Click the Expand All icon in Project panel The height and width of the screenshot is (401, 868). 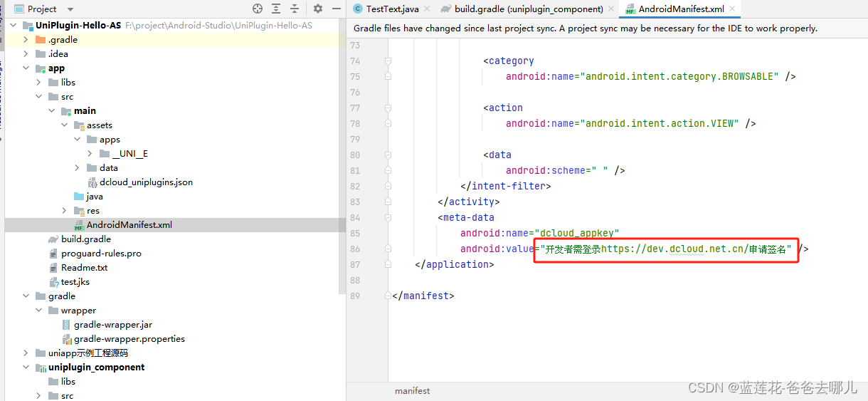[x=276, y=9]
